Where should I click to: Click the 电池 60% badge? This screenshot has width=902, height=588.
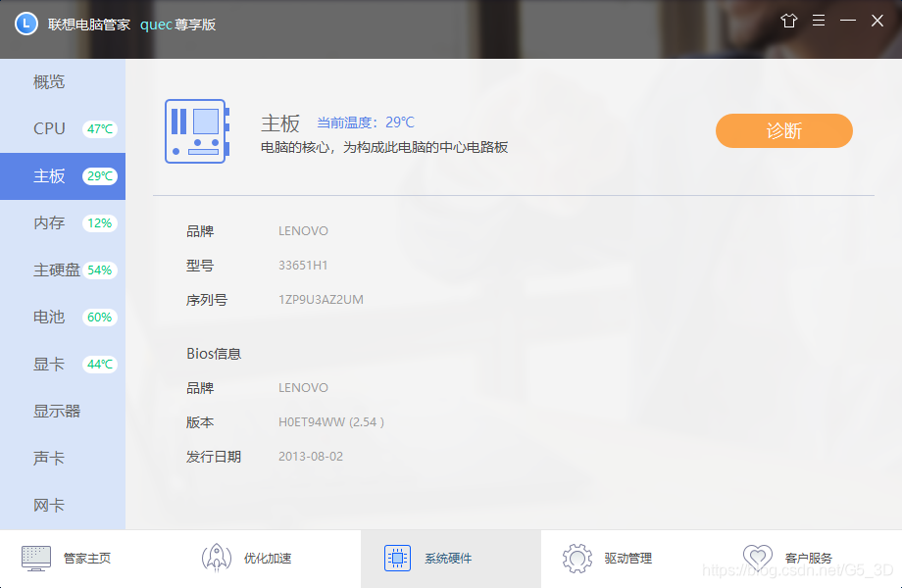[x=100, y=318]
